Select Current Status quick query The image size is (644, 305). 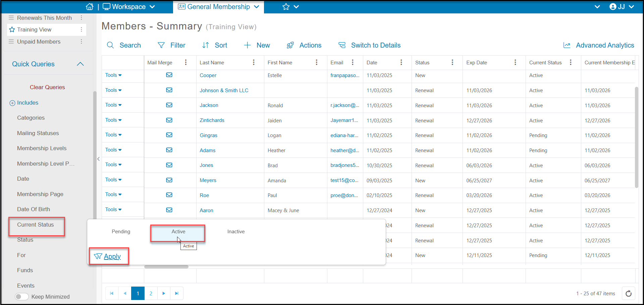point(36,225)
